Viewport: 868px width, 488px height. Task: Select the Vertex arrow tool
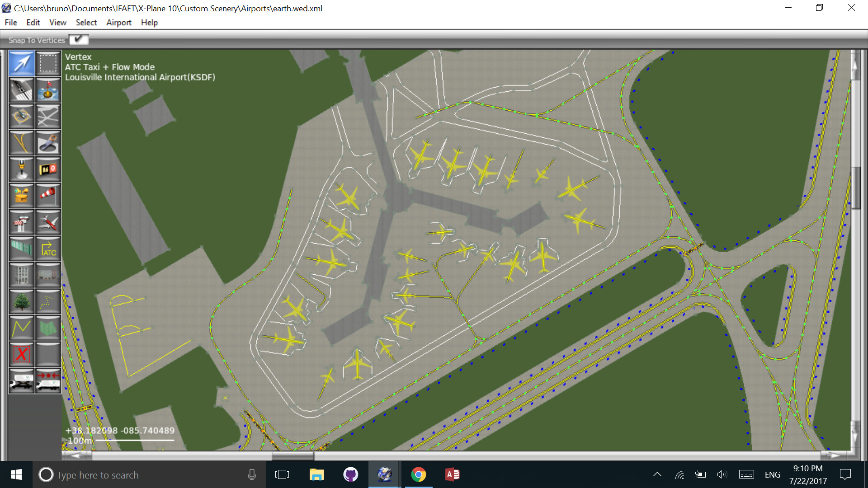[21, 63]
